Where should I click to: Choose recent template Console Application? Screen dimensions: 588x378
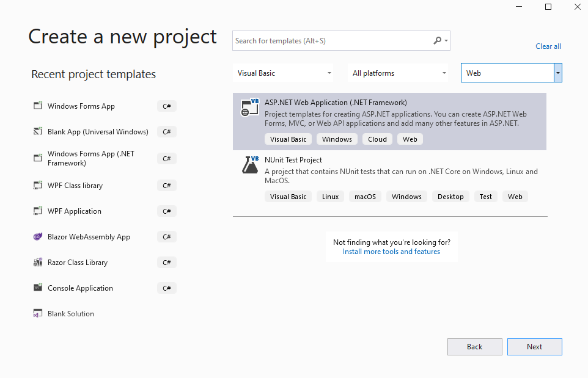(x=105, y=288)
